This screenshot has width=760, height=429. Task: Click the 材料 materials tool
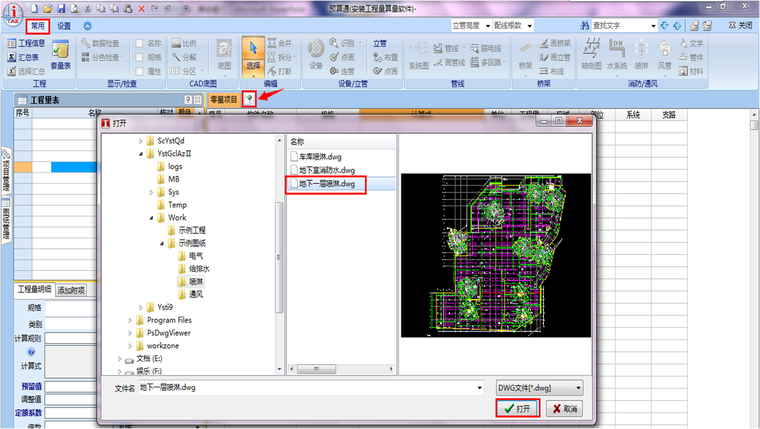691,71
